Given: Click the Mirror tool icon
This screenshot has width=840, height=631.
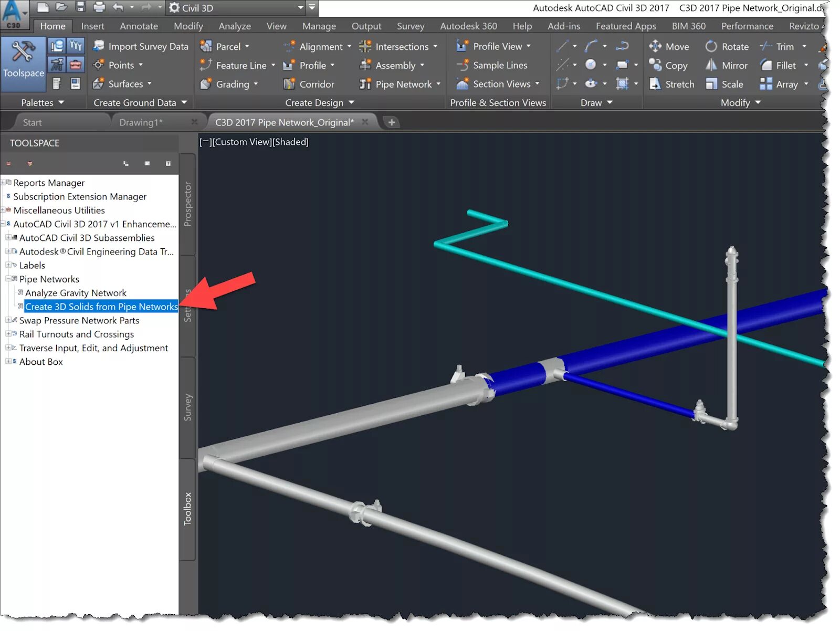Looking at the screenshot, I should click(x=711, y=65).
